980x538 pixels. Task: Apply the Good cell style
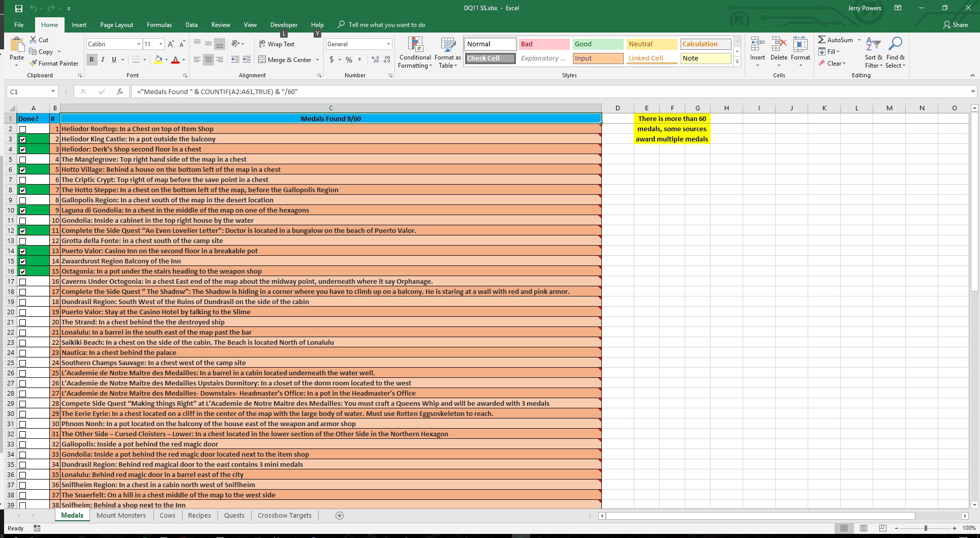pyautogui.click(x=598, y=44)
